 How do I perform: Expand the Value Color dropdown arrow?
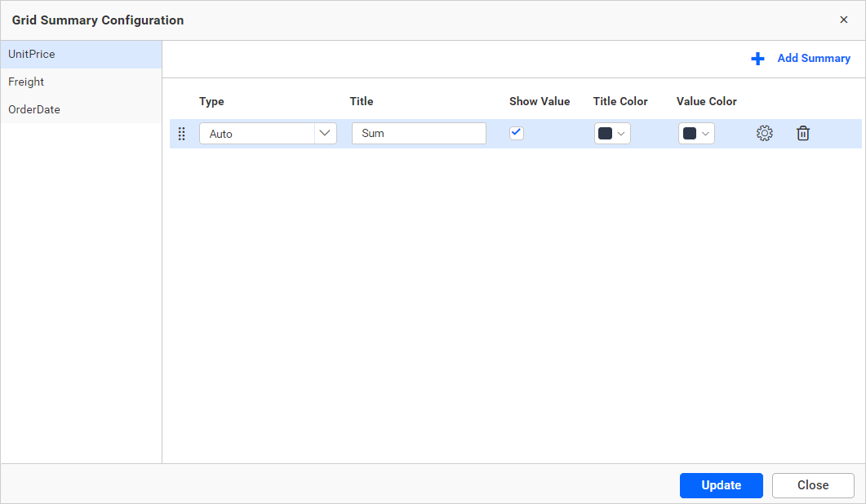706,133
